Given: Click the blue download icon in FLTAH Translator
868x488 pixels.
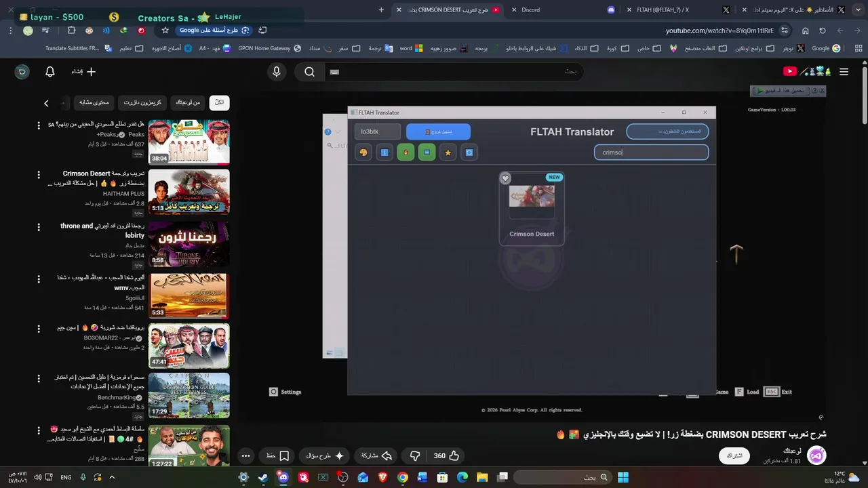Looking at the screenshot, I should (x=384, y=152).
